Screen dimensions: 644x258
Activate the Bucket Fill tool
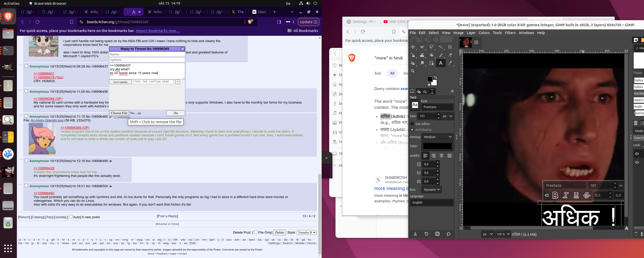pyautogui.click(x=431, y=55)
